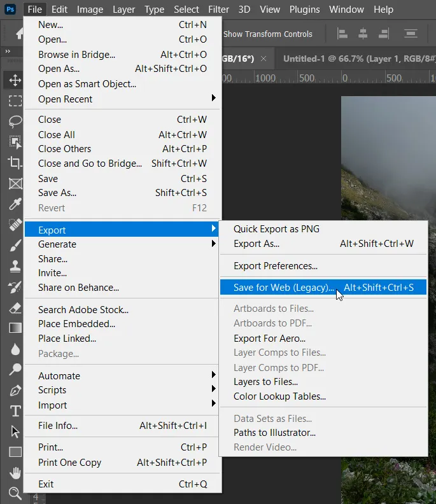Click the Photoshop Ps logo icon

[10, 9]
